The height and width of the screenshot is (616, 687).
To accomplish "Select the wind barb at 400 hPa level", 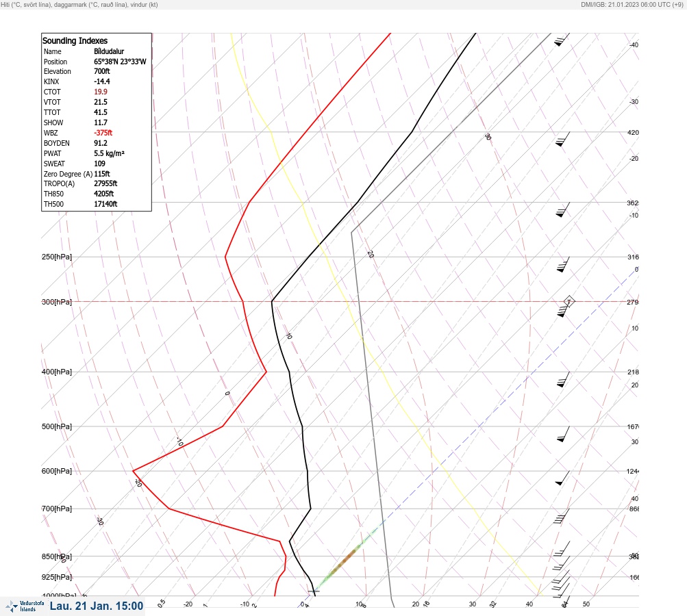I will click(563, 380).
